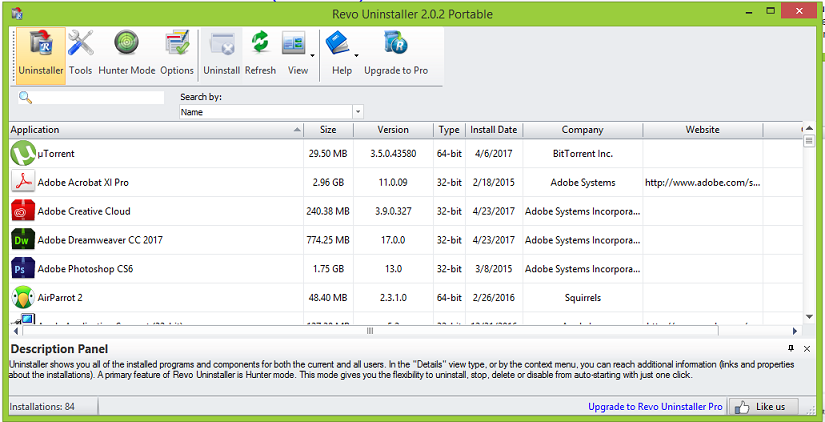
Task: Click the search magnifier icon
Action: pyautogui.click(x=25, y=98)
